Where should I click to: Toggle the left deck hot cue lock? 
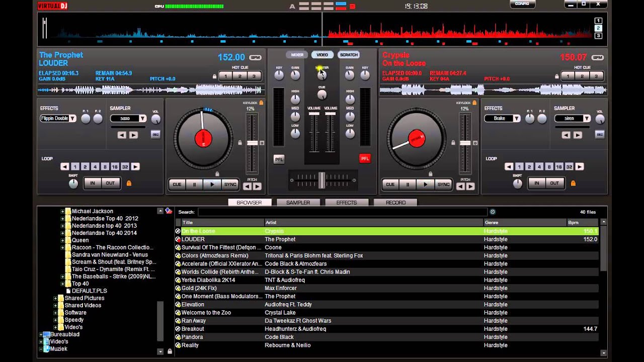(214, 76)
